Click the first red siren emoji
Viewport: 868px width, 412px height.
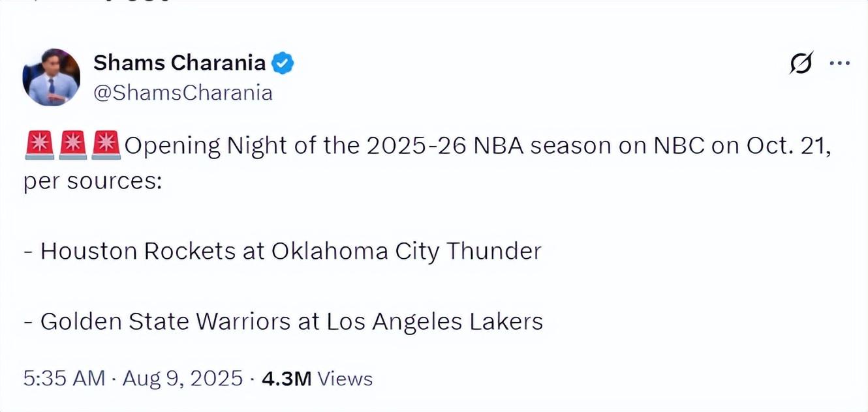click(39, 146)
